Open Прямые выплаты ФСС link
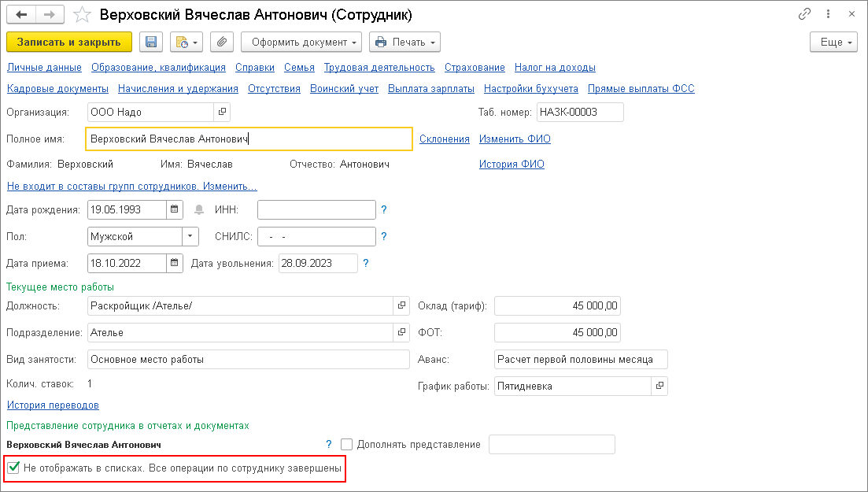 click(x=641, y=89)
